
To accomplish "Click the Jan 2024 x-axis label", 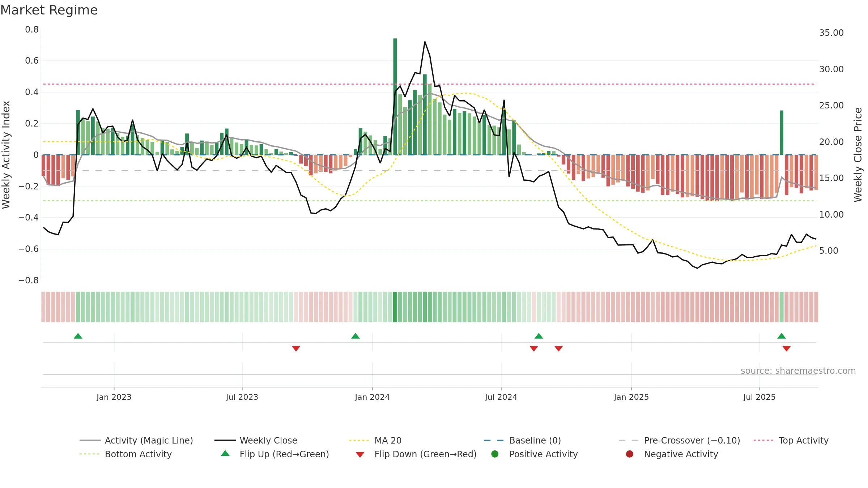I will (372, 397).
